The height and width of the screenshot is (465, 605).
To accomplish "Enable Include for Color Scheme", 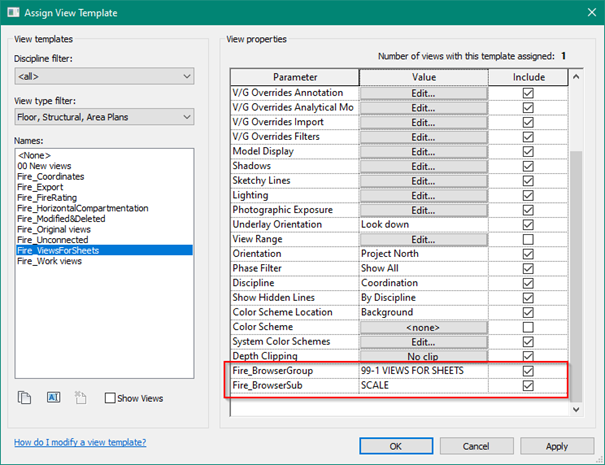I will tap(528, 327).
